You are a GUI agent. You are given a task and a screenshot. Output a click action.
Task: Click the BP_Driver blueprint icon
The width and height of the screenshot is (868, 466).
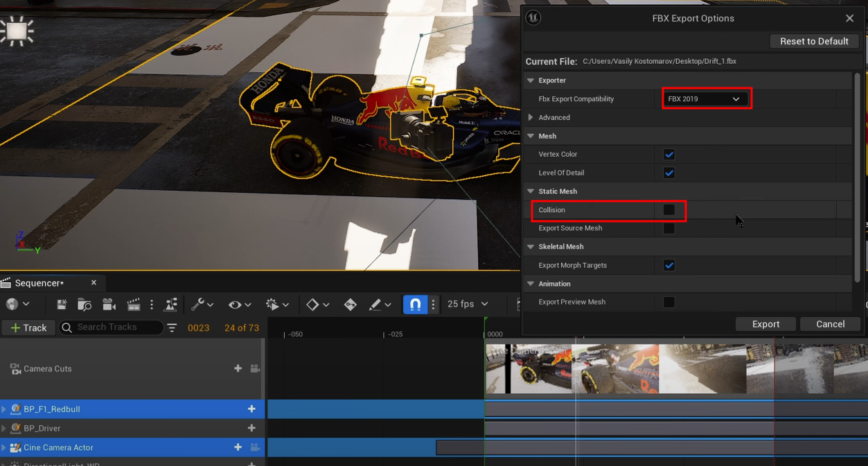15,429
